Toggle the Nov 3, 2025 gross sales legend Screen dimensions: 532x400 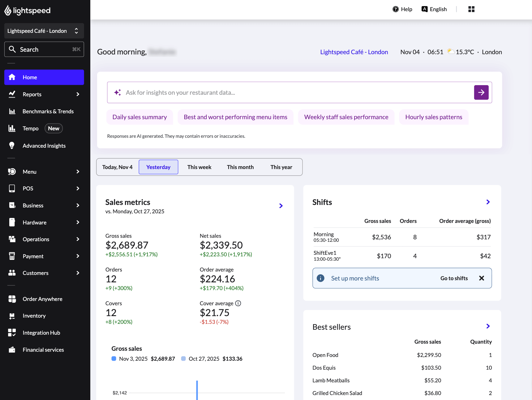[130, 359]
